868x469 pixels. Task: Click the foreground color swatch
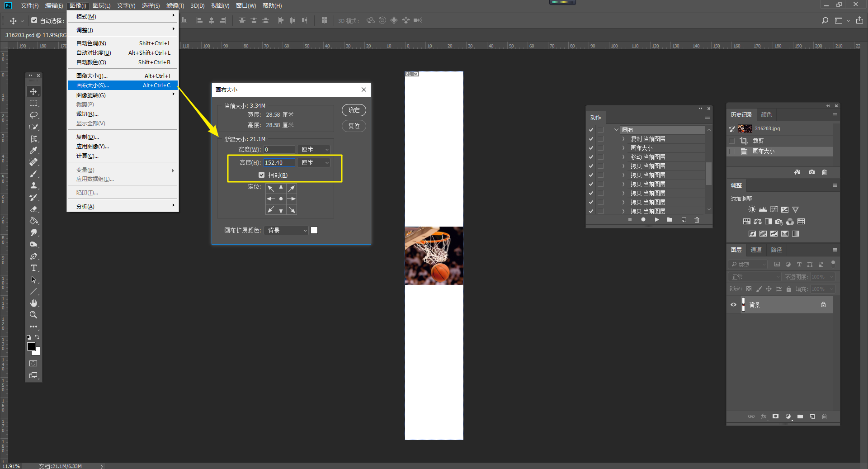click(x=31, y=346)
